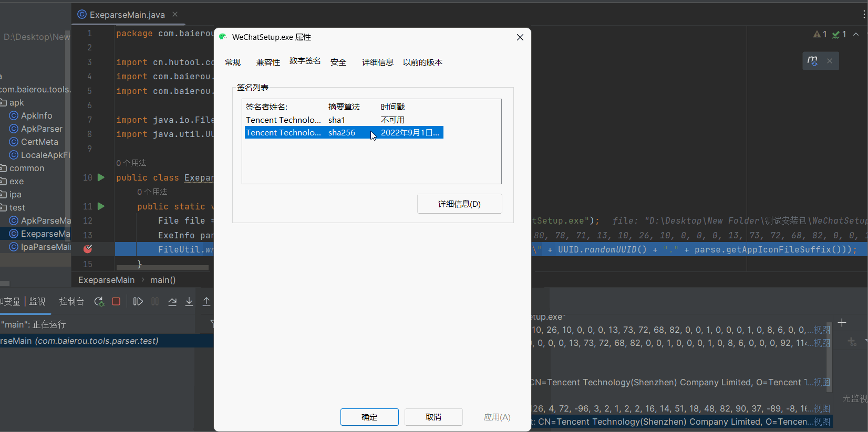This screenshot has height=432, width=868.
Task: Click the warning indicator in editor corner
Action: 820,34
